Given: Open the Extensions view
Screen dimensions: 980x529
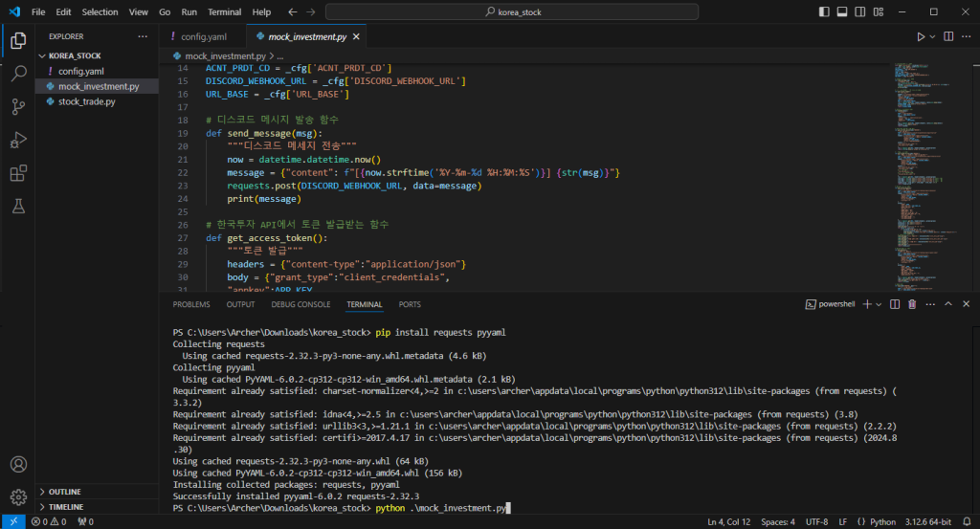Looking at the screenshot, I should pyautogui.click(x=18, y=173).
